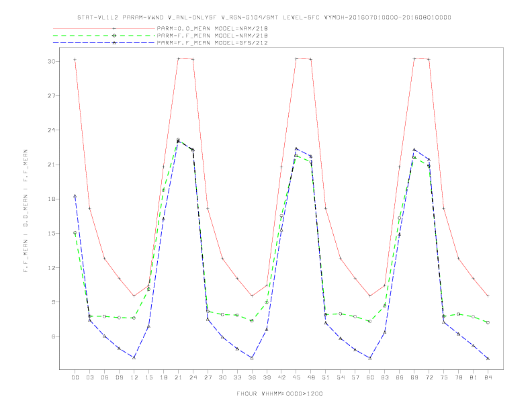Click the blue triangle data point at hour 00
The height and width of the screenshot is (411, 532).
pyautogui.click(x=75, y=196)
